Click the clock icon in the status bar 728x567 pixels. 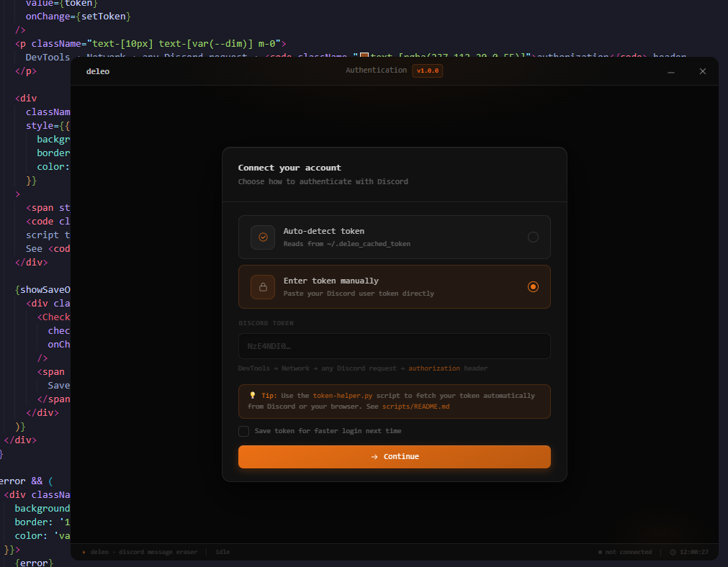coord(673,552)
